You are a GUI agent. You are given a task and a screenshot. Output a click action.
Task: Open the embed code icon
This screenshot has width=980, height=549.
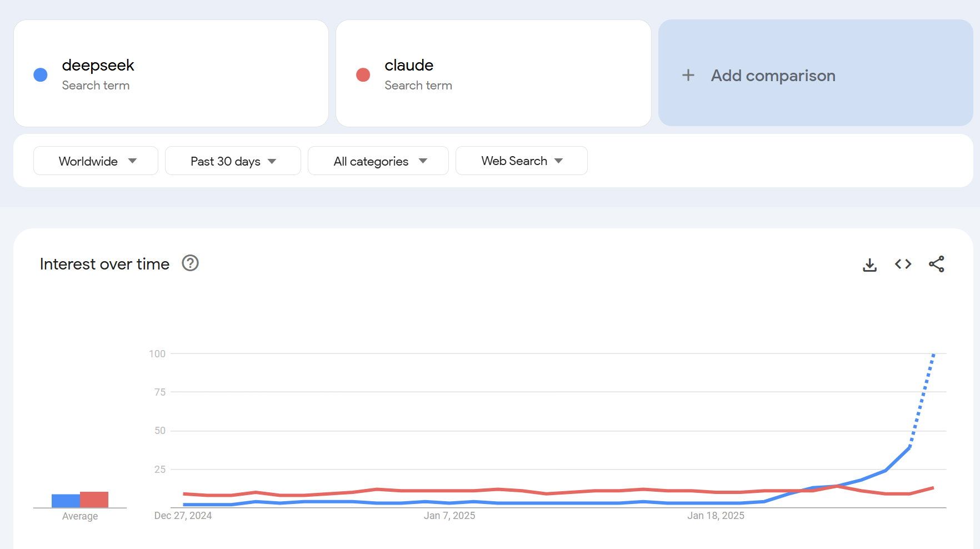tap(903, 264)
